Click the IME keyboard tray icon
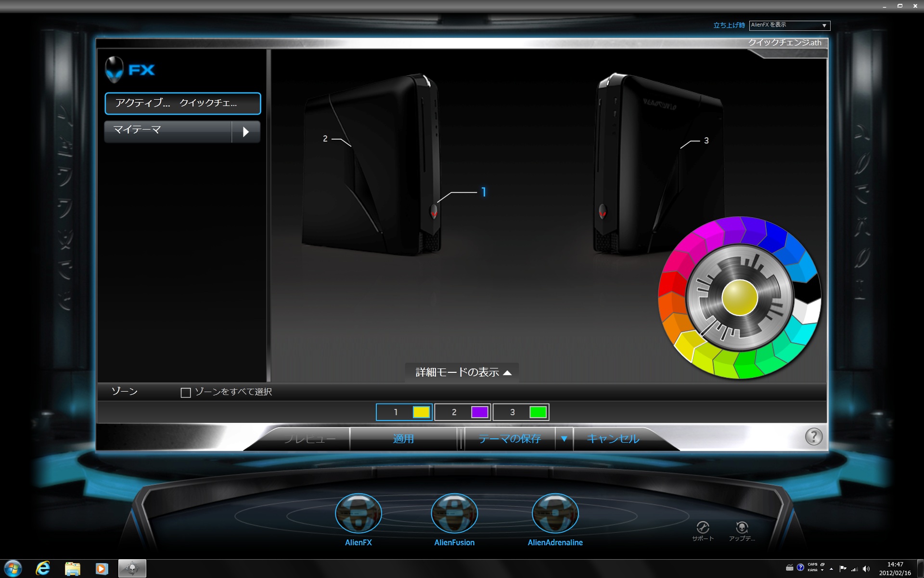Image resolution: width=924 pixels, height=578 pixels. click(789, 567)
